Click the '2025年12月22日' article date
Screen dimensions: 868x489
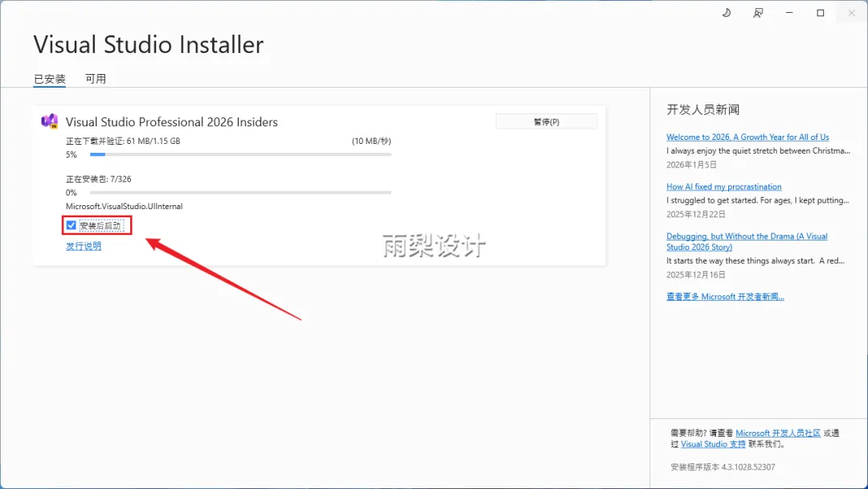click(696, 214)
